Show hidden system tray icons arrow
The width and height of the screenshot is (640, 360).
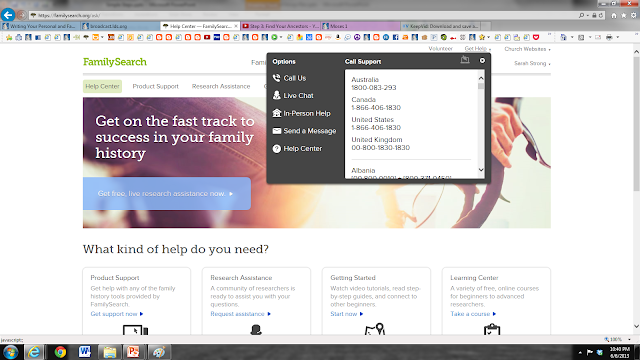coord(580,352)
